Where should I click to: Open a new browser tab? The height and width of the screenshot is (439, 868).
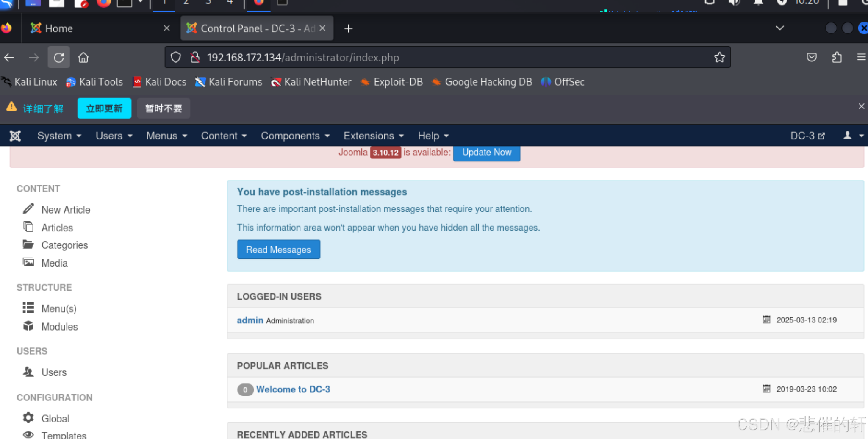coord(348,28)
